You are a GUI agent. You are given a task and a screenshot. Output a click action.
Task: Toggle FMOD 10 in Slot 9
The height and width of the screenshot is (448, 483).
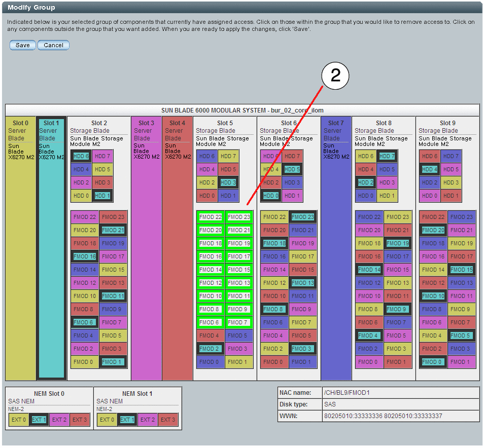click(x=433, y=296)
